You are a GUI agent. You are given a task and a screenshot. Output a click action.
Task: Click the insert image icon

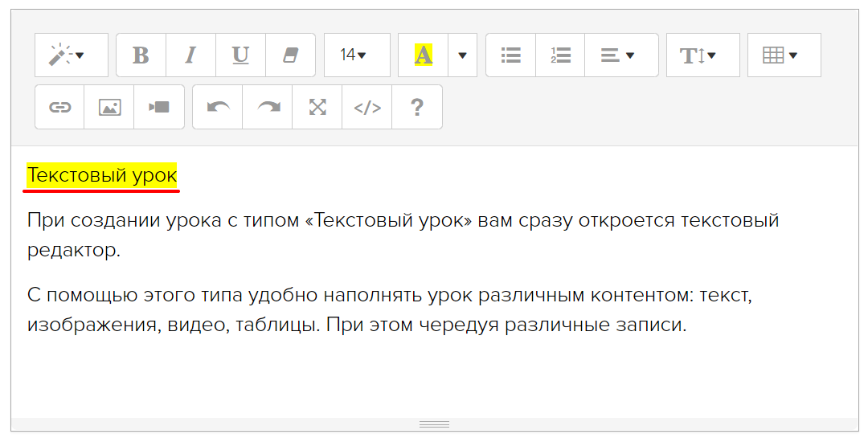click(109, 107)
